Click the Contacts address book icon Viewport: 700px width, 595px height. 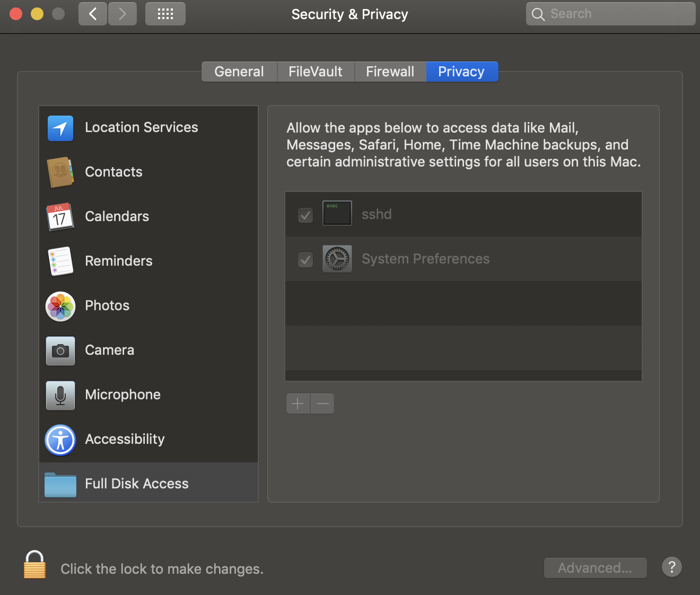(60, 172)
